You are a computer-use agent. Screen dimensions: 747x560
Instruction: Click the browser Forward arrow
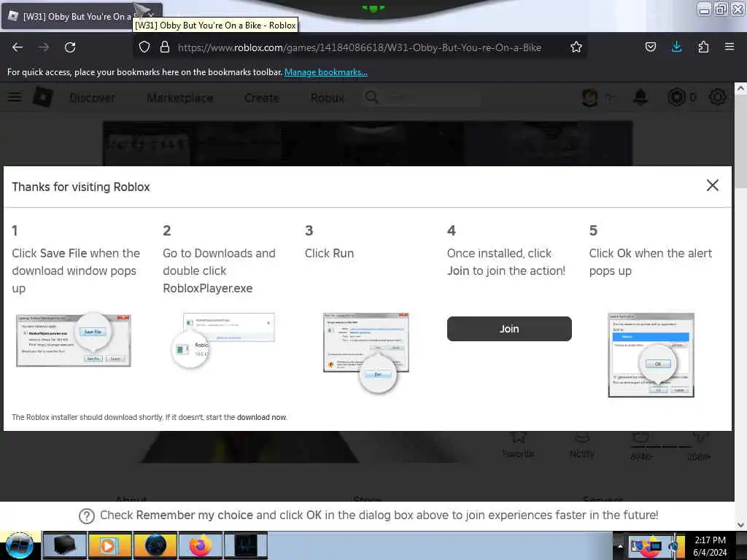pos(44,47)
